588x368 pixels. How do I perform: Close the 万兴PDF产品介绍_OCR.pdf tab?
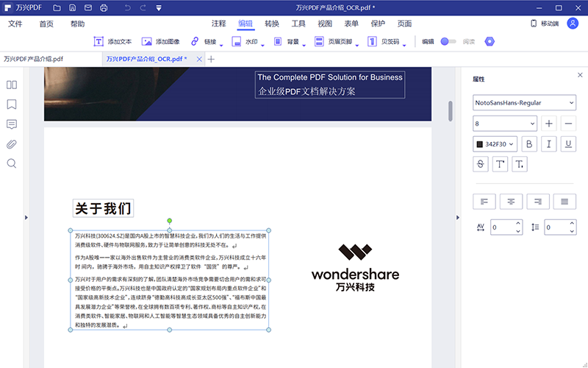coord(199,59)
